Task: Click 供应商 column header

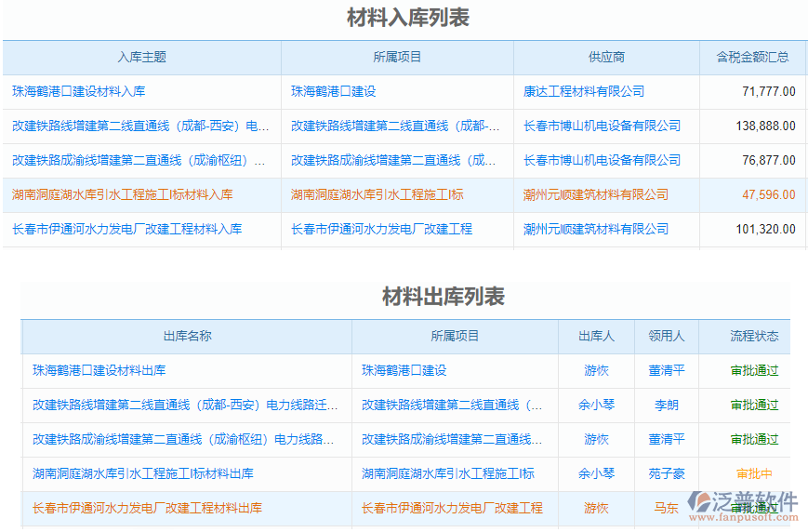Action: tap(606, 58)
